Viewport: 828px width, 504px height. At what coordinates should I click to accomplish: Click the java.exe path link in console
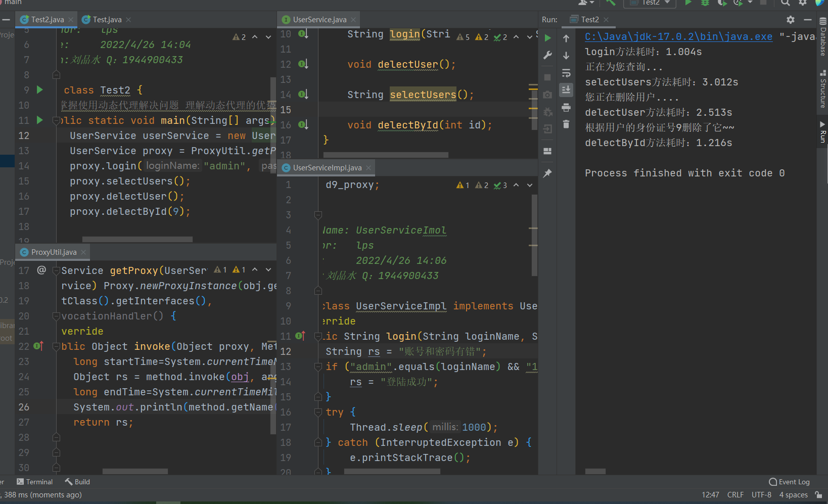pos(678,37)
